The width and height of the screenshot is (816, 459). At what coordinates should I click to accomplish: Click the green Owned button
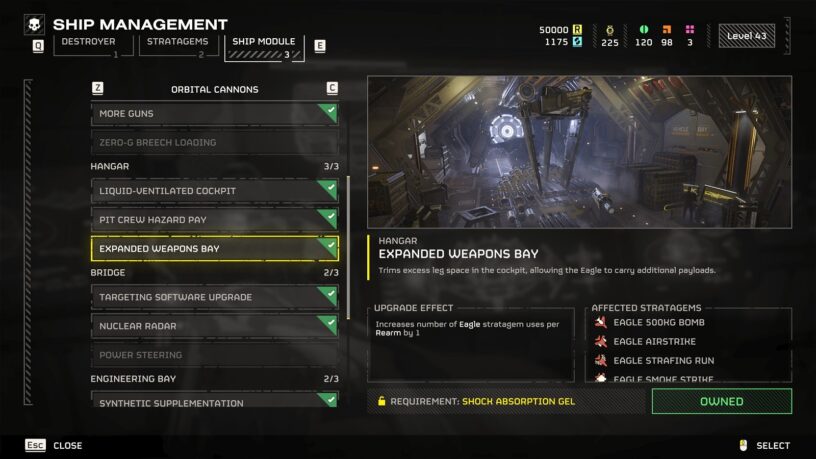(722, 401)
